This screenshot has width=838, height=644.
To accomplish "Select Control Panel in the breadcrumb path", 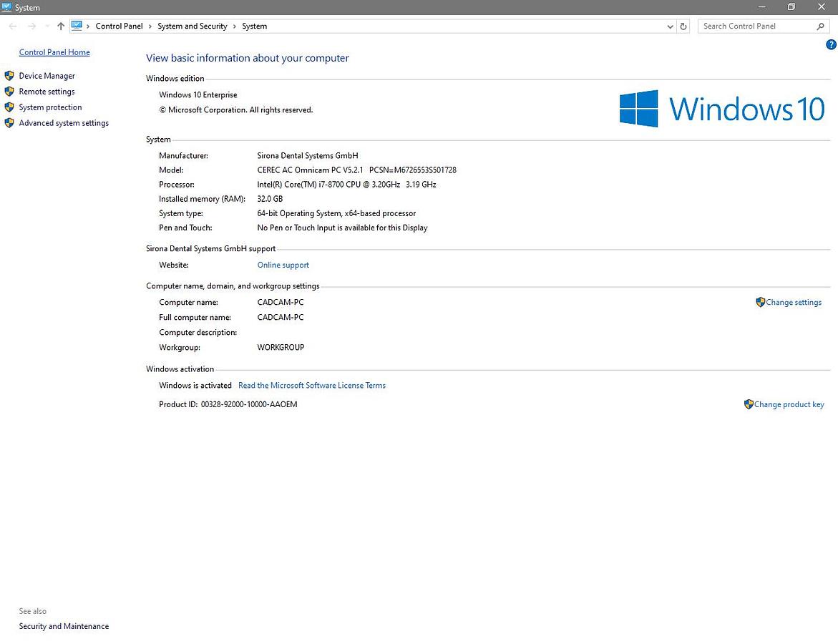I will pyautogui.click(x=119, y=26).
